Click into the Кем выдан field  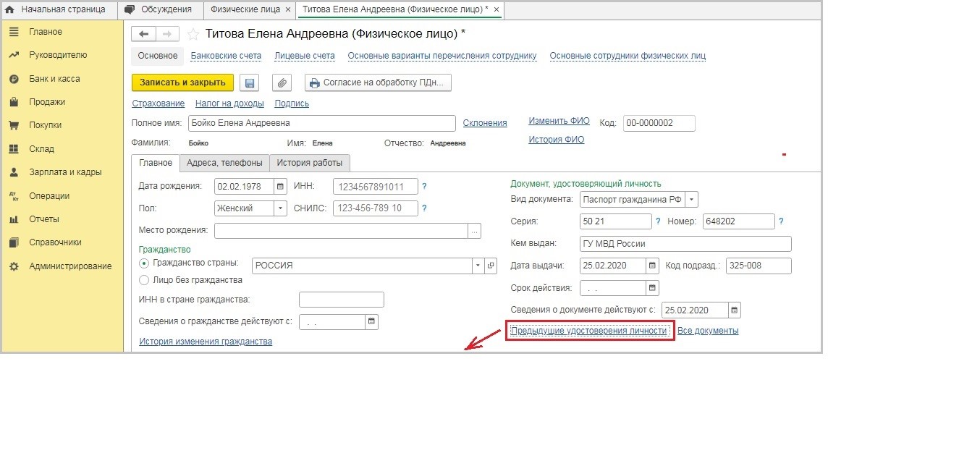[685, 244]
